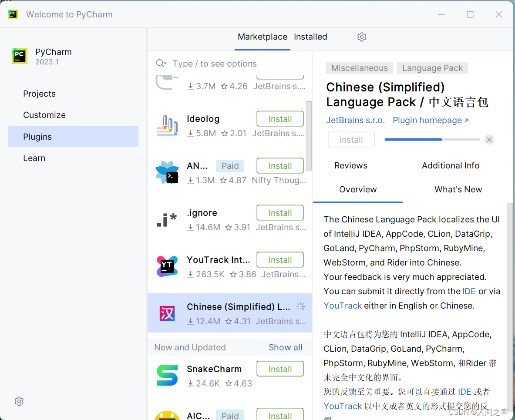Open the What's New tab
This screenshot has width=515, height=420.
pyautogui.click(x=458, y=189)
